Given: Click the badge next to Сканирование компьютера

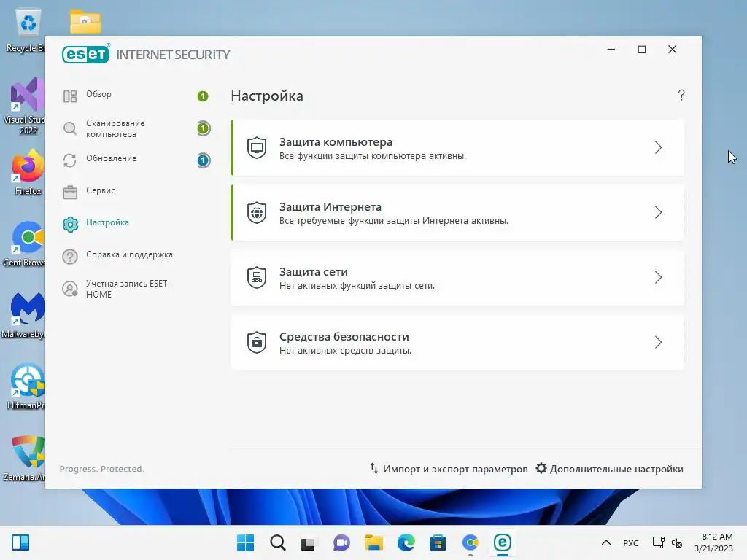Looking at the screenshot, I should [x=204, y=128].
